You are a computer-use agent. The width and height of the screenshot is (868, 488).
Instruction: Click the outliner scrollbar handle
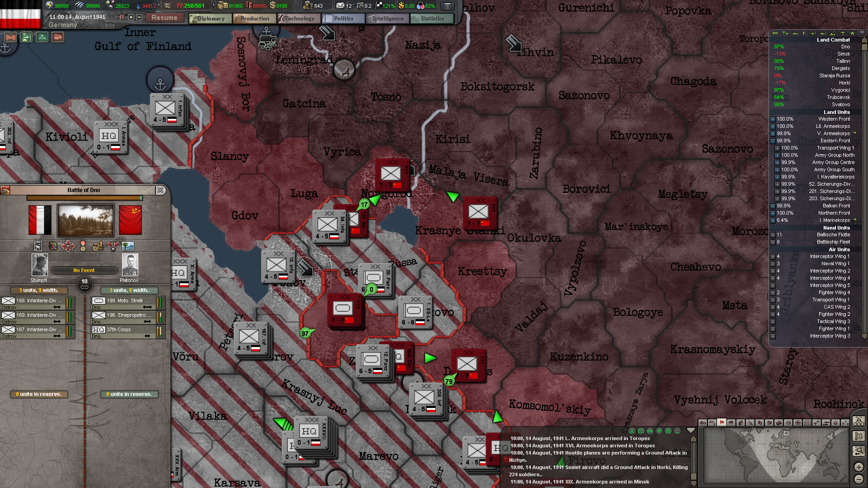coord(864,47)
